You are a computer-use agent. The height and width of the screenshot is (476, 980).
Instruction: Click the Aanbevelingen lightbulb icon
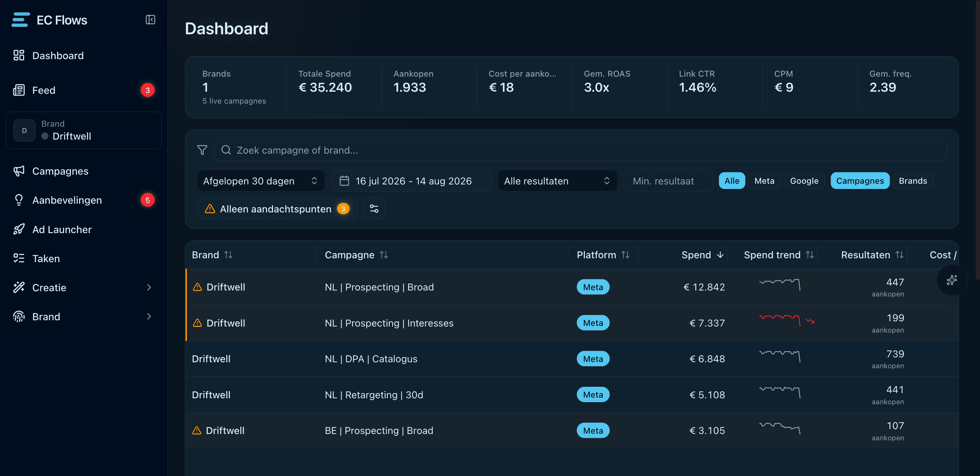pos(19,200)
